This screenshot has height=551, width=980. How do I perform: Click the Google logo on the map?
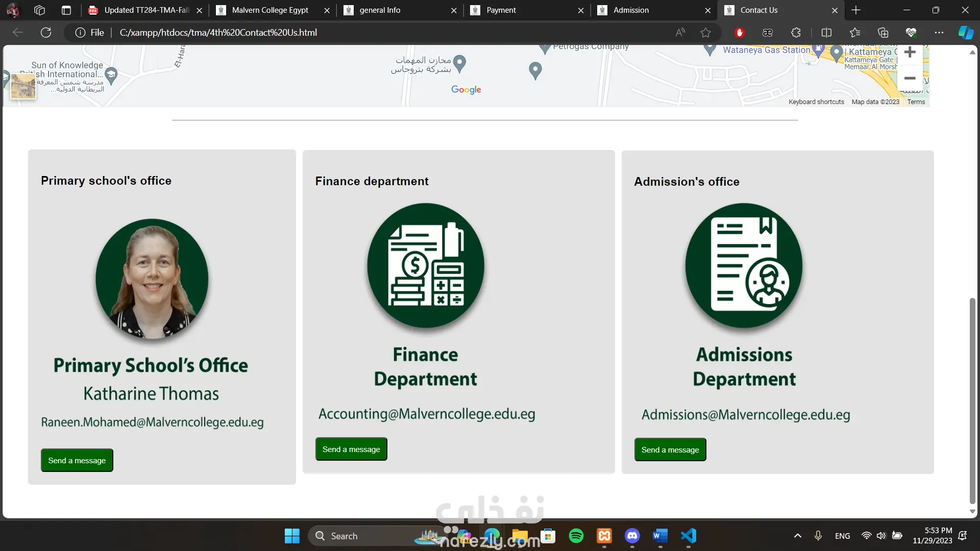pos(466,90)
